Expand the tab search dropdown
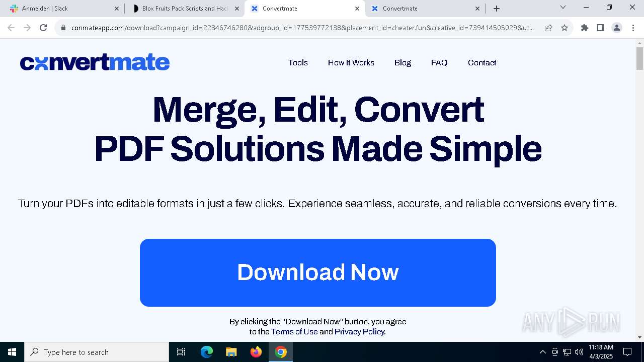This screenshot has height=362, width=644. [x=563, y=8]
